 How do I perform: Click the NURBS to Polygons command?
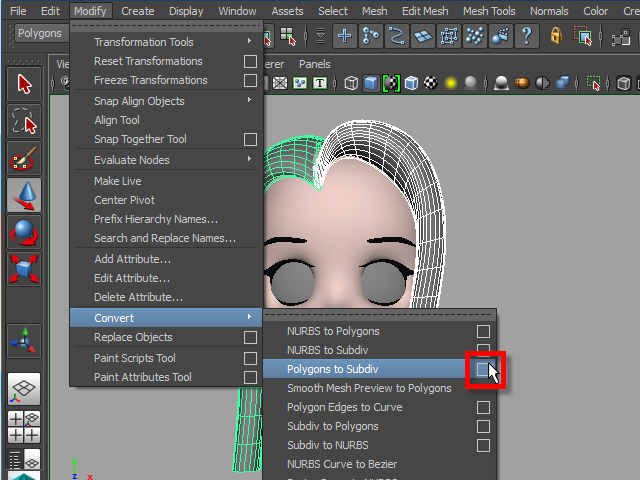[x=333, y=331]
